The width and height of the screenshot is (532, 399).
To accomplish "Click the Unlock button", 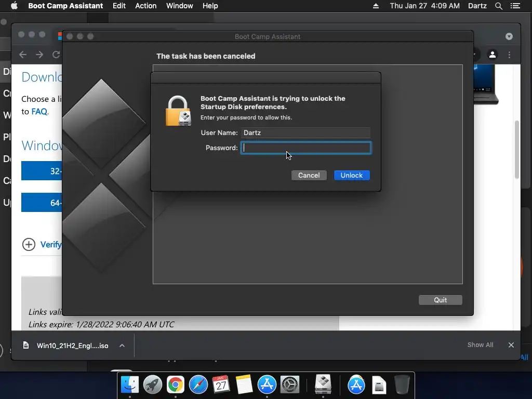I will 352,176.
